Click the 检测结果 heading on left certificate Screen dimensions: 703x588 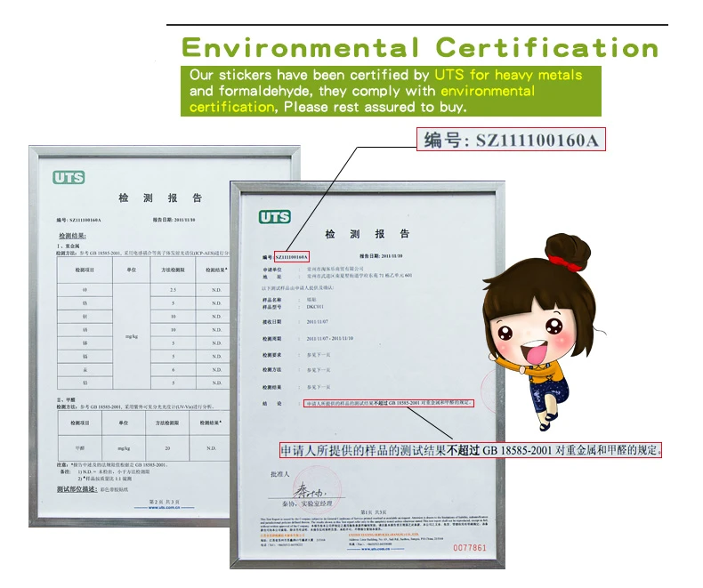tap(72, 236)
